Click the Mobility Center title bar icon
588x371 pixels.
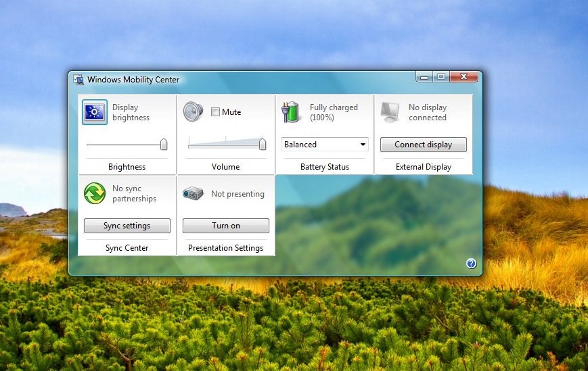click(x=78, y=80)
